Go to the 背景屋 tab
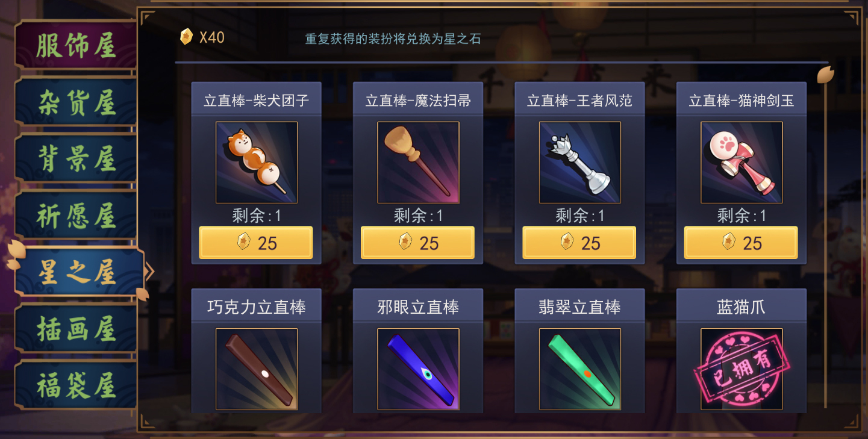 pos(76,160)
